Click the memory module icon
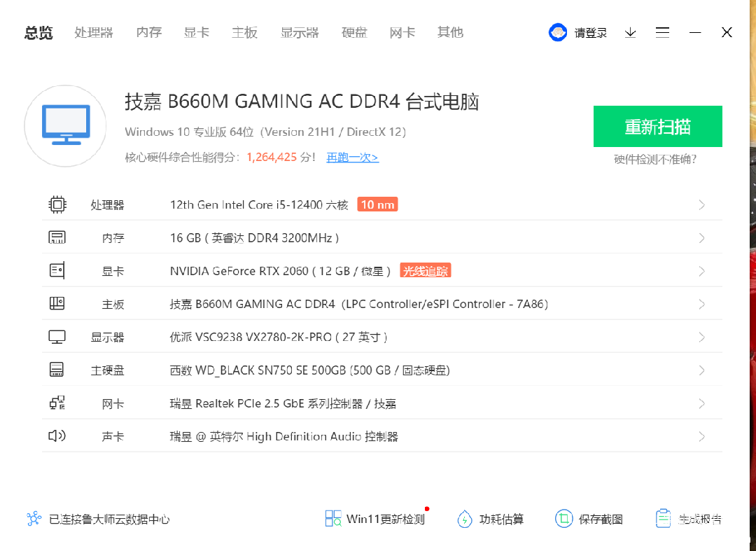 pos(57,237)
